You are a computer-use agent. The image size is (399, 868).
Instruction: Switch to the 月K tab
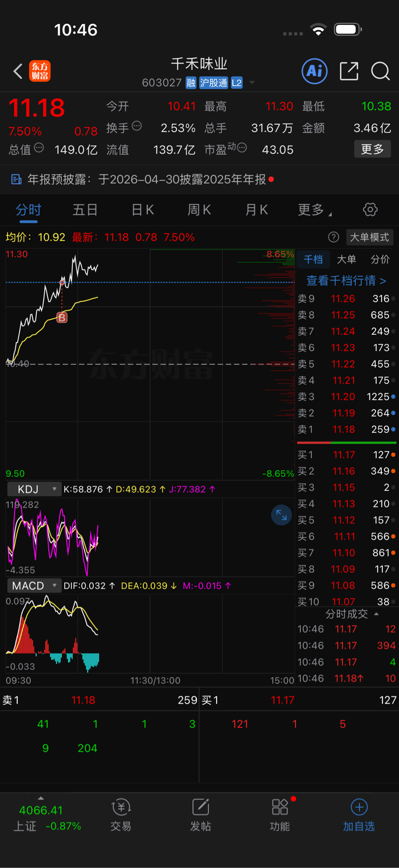(x=256, y=210)
